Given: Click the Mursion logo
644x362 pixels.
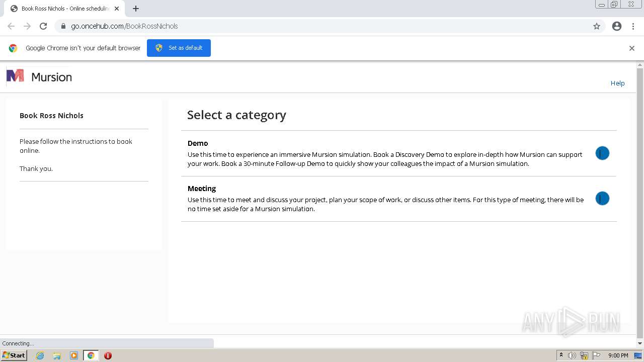Looking at the screenshot, I should 39,76.
